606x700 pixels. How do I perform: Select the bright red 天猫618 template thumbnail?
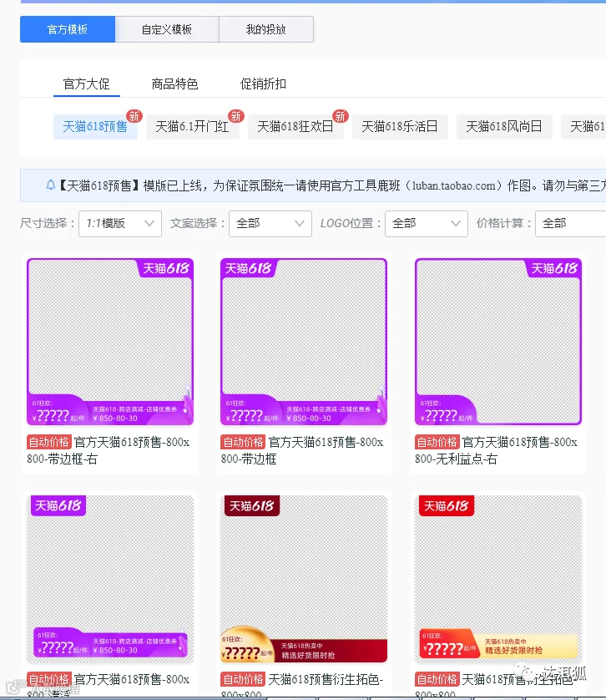[498, 579]
